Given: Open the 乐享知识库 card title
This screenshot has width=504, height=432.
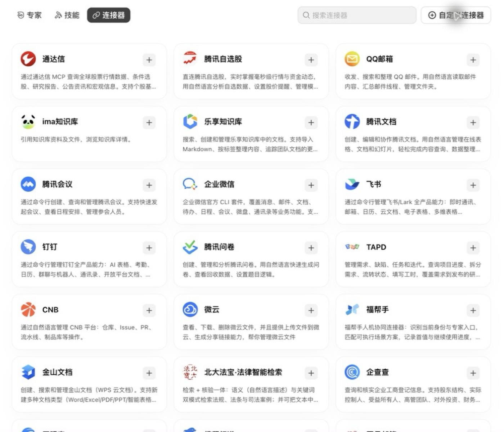Looking at the screenshot, I should pyautogui.click(x=223, y=122).
